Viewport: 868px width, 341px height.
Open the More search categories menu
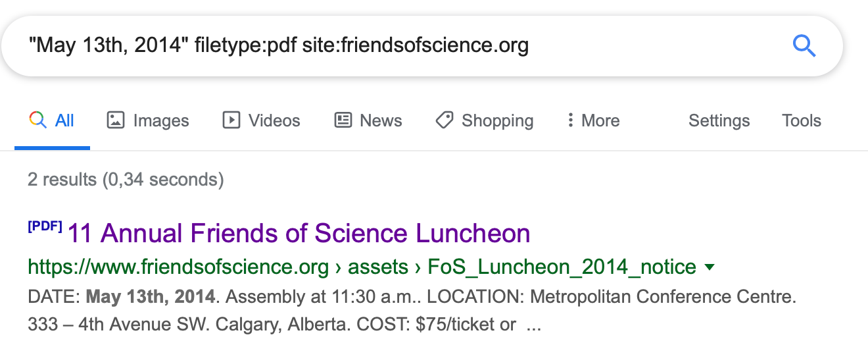[x=593, y=120]
